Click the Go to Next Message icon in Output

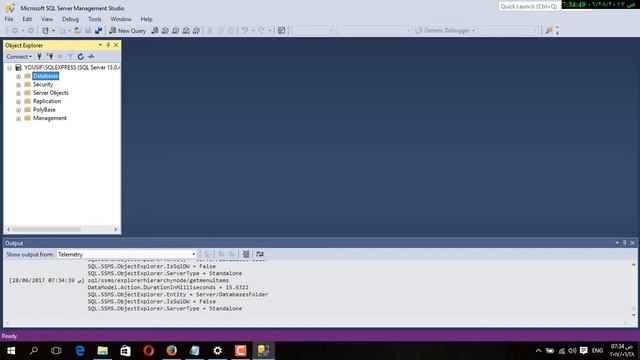(232, 254)
